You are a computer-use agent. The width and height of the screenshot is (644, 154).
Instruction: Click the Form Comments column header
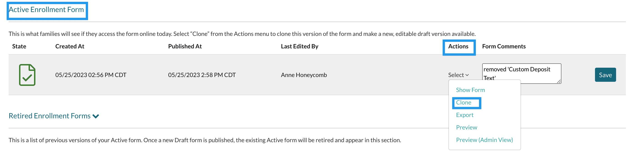(x=504, y=47)
